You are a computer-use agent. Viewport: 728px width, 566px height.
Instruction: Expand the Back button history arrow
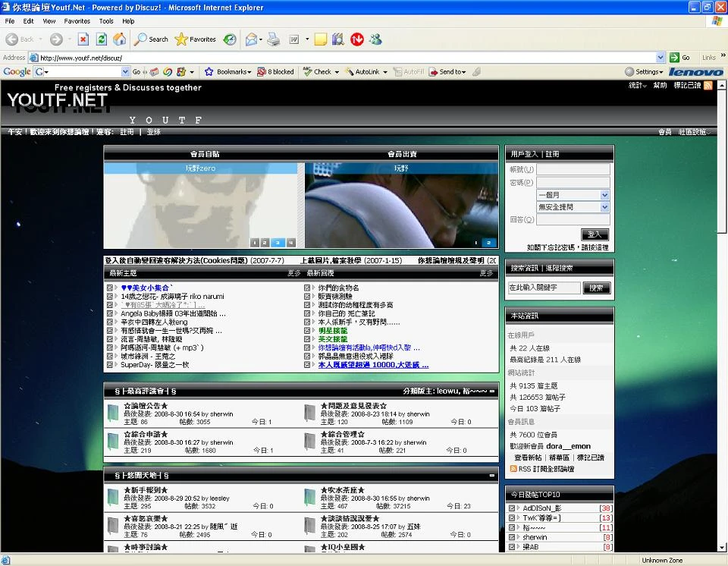click(x=41, y=39)
